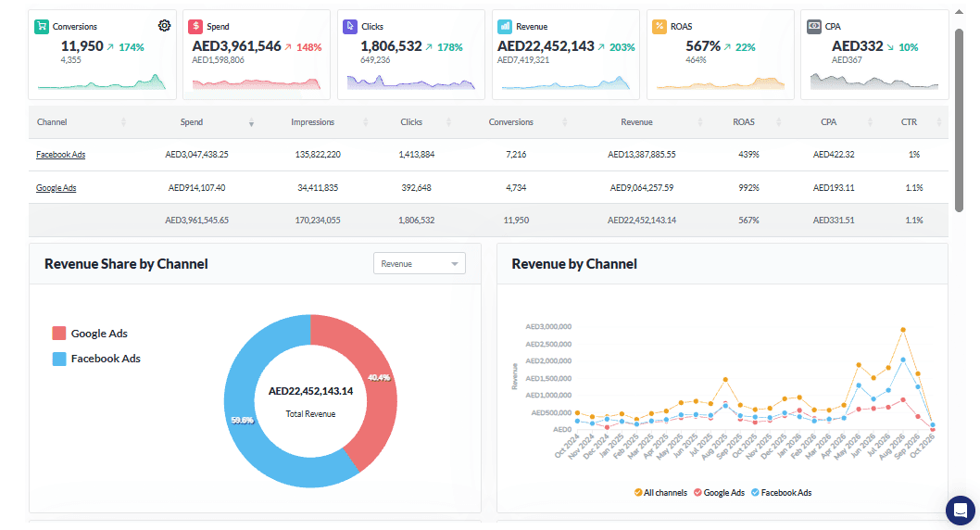The width and height of the screenshot is (980, 530).
Task: Click the 10% CPA decrease indicator
Action: (902, 47)
